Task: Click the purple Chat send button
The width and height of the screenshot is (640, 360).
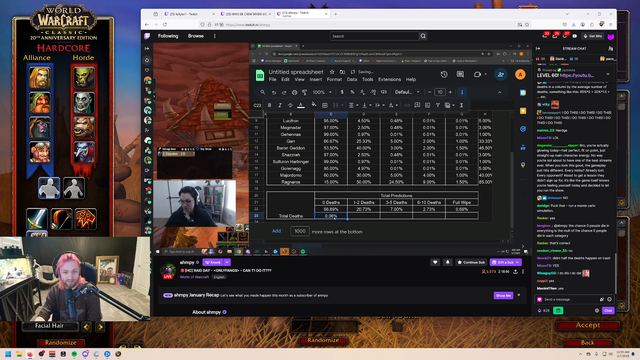Action: click(x=608, y=311)
